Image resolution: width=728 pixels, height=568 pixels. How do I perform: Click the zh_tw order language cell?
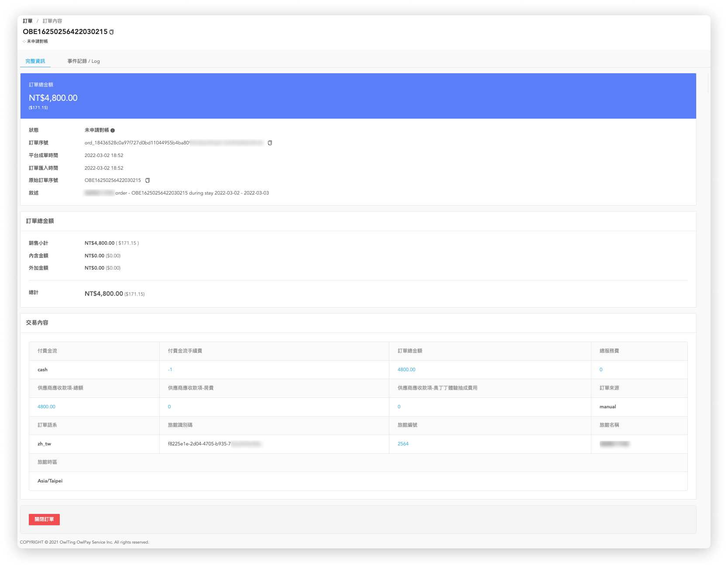94,444
